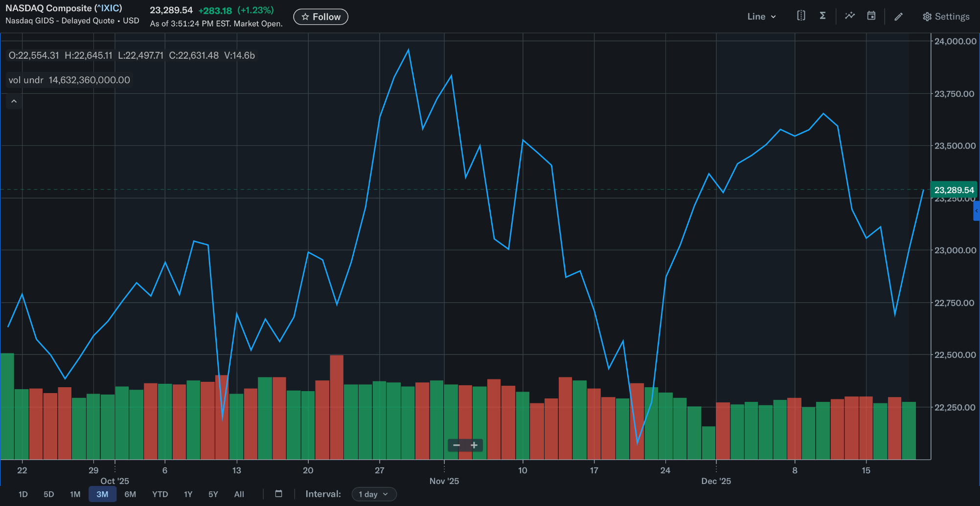Select the YTD range tab
This screenshot has width=980, height=506.
pyautogui.click(x=160, y=494)
